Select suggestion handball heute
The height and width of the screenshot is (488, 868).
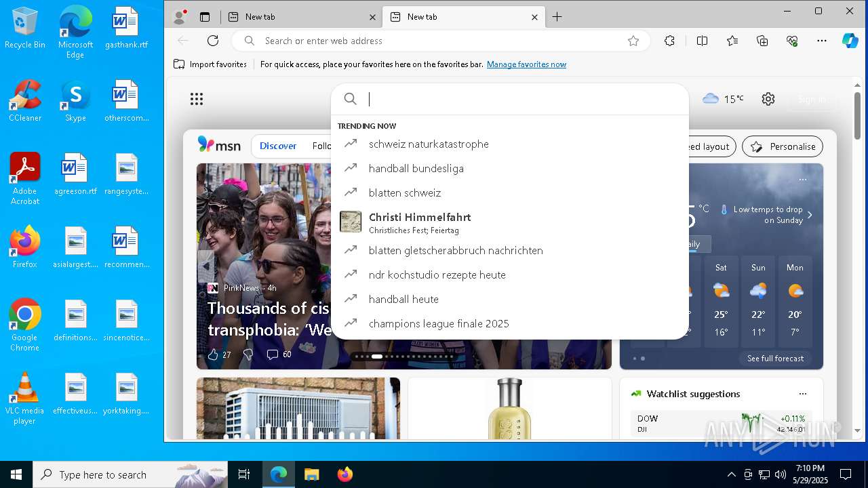(510, 299)
